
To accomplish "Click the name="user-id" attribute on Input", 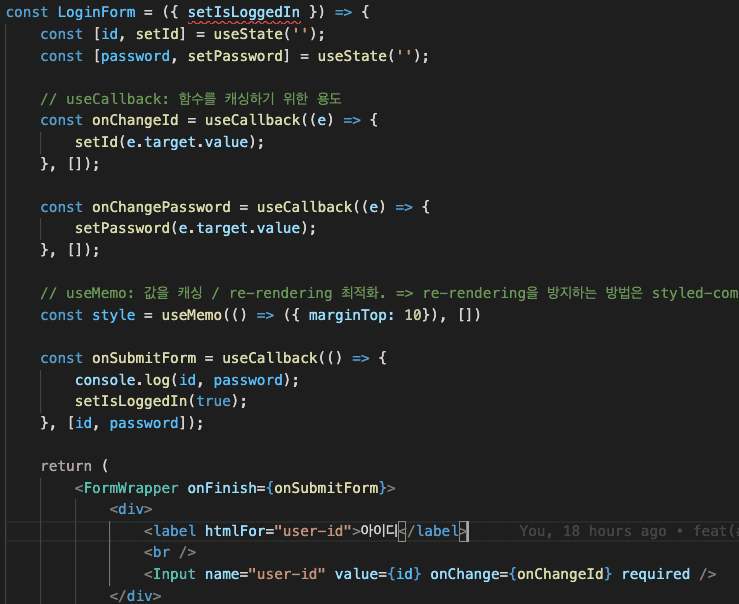I will click(x=265, y=574).
